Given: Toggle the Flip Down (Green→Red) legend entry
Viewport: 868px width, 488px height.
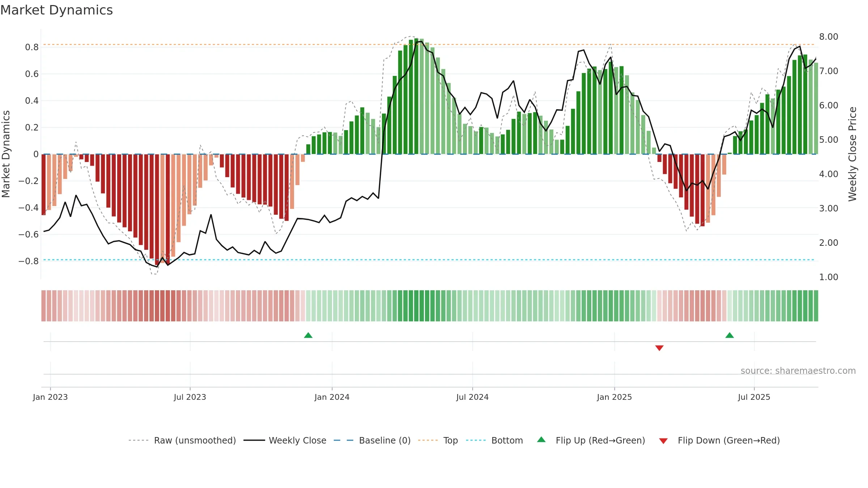Looking at the screenshot, I should tap(719, 440).
